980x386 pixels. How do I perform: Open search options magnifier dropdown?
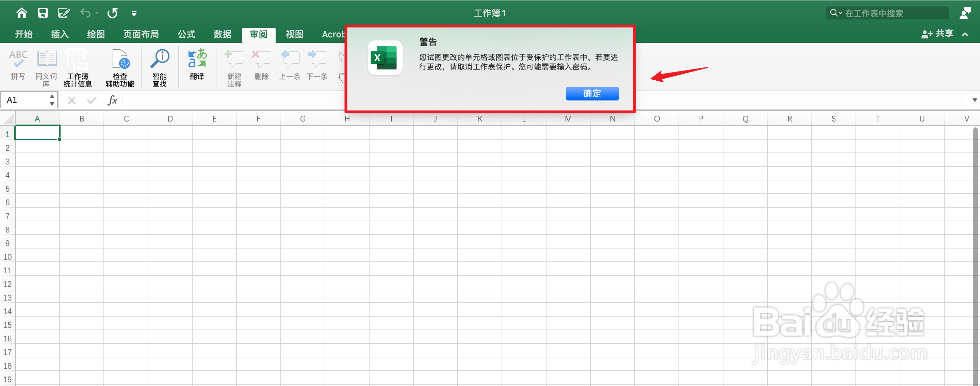pos(835,13)
